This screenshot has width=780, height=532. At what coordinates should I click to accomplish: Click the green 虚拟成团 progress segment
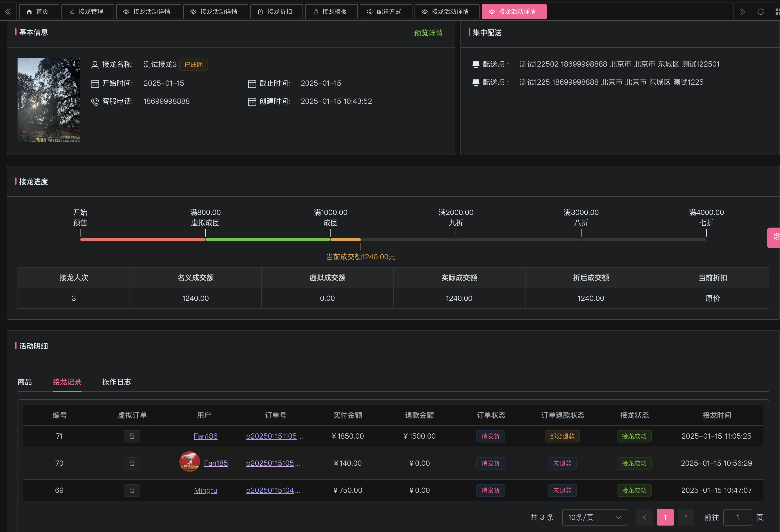268,240
